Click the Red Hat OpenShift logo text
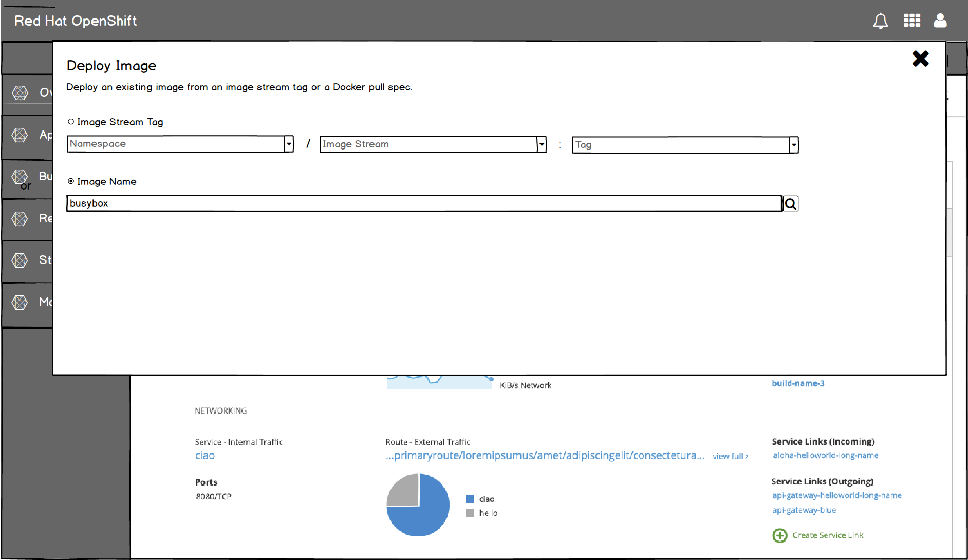This screenshot has height=560, width=968. tap(76, 21)
